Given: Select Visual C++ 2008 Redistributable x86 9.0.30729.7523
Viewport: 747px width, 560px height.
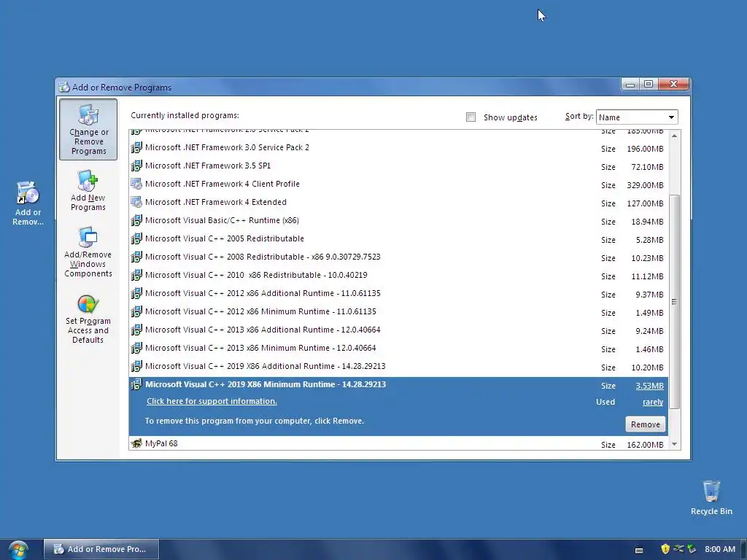Looking at the screenshot, I should click(398, 257).
